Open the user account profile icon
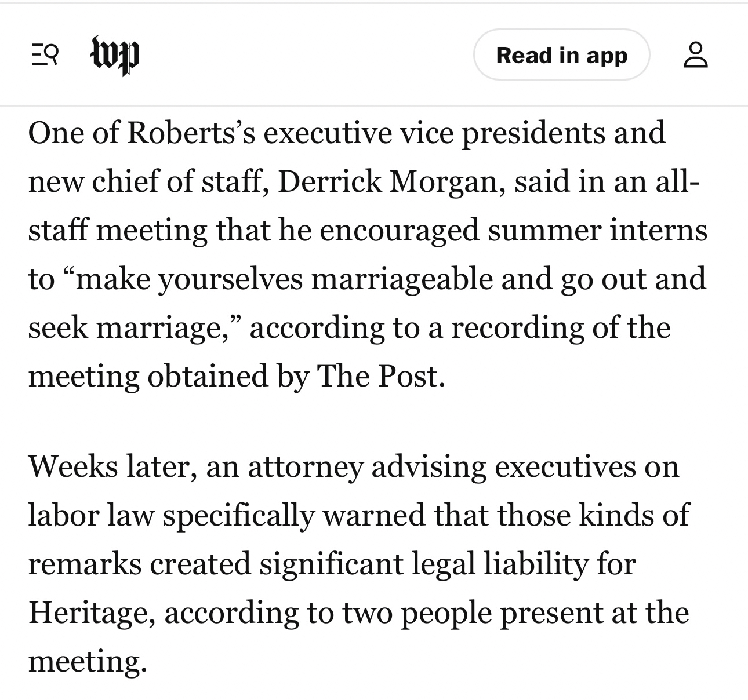Viewport: 748px width, 700px height. [696, 55]
